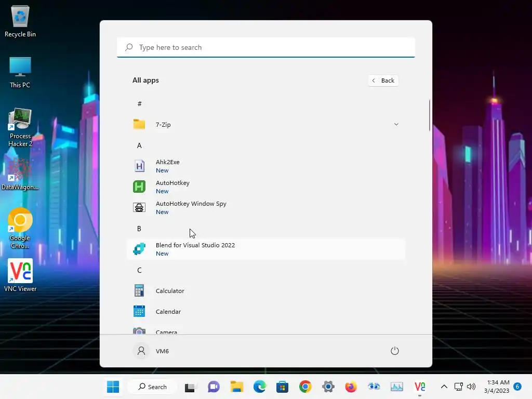Open the graph monitor app on taskbar
The height and width of the screenshot is (399, 532).
point(396,387)
